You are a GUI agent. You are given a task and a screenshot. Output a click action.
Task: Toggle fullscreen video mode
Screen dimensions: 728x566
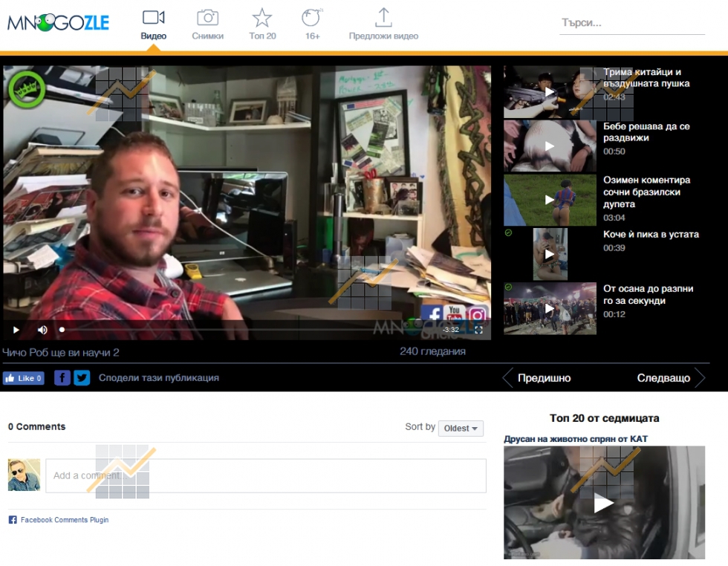(478, 330)
